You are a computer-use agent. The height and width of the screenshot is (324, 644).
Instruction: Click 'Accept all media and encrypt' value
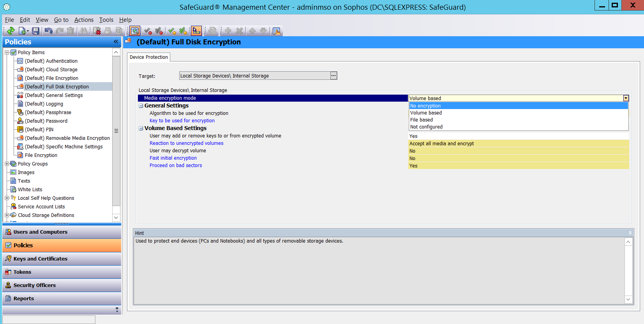click(x=519, y=144)
